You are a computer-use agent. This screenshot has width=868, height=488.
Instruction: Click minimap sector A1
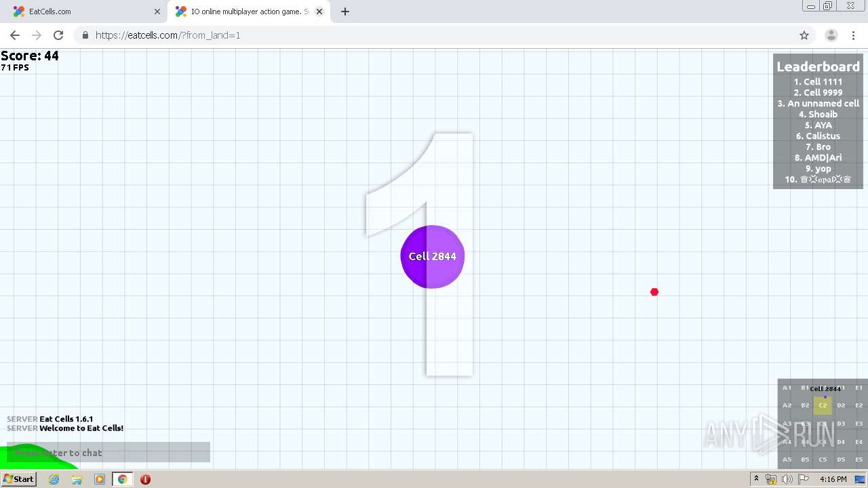point(787,388)
